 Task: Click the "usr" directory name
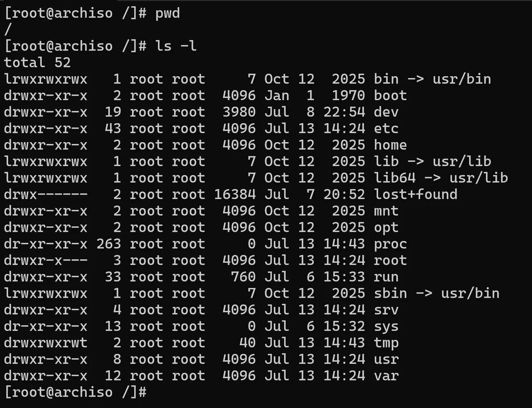tap(386, 359)
